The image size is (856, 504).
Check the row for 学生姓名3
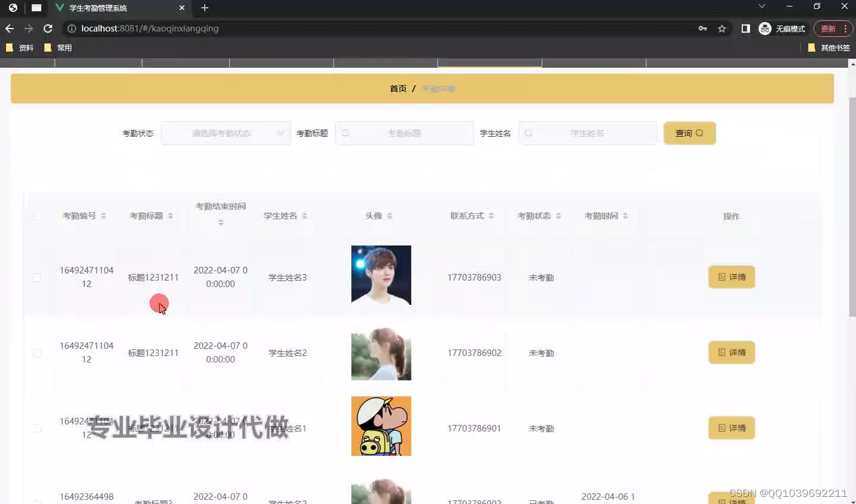tap(37, 278)
